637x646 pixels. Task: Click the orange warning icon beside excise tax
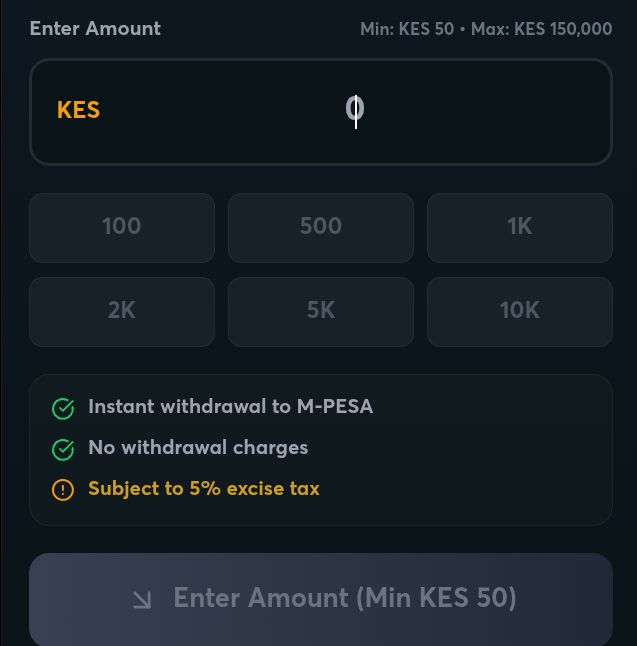point(63,490)
